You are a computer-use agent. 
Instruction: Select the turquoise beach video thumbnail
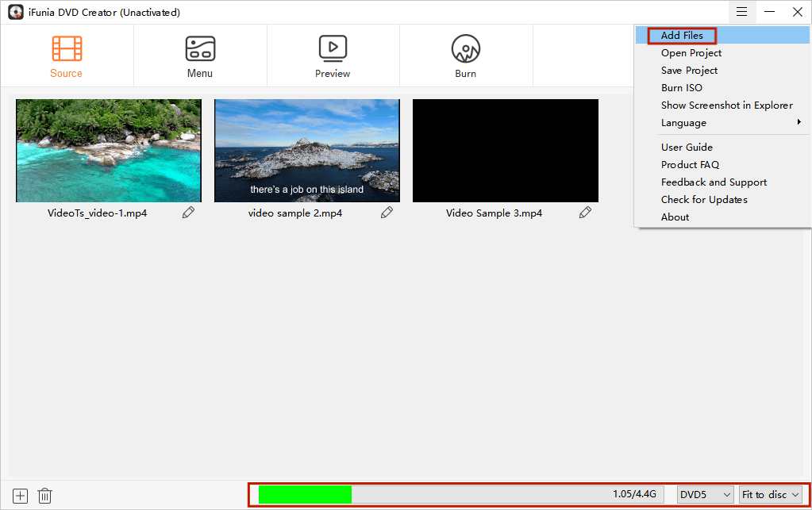(x=109, y=151)
